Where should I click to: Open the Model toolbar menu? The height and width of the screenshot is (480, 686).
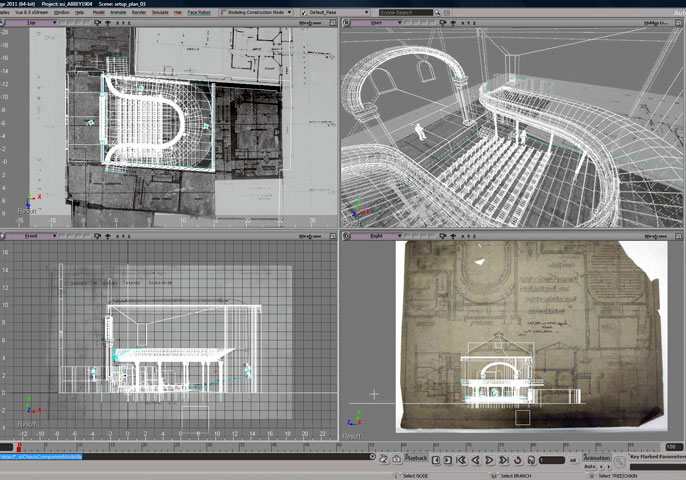(x=98, y=13)
